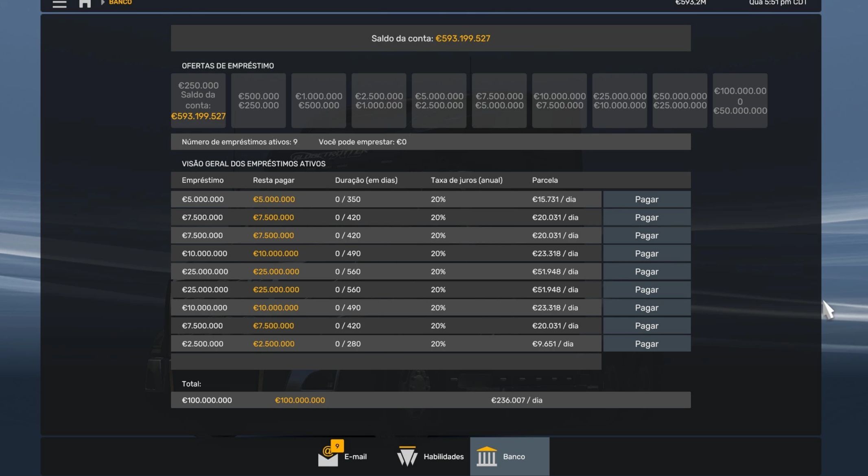Click the email notification badge showing 9

point(337,446)
